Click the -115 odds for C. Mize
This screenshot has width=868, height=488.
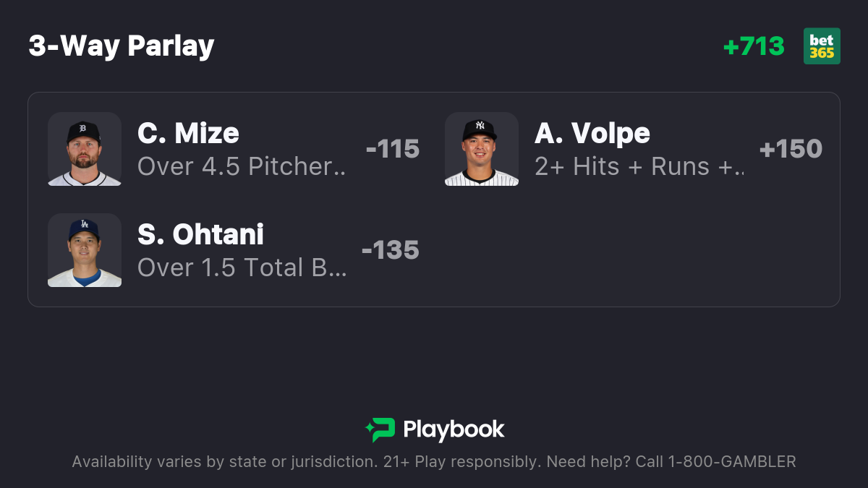point(393,149)
